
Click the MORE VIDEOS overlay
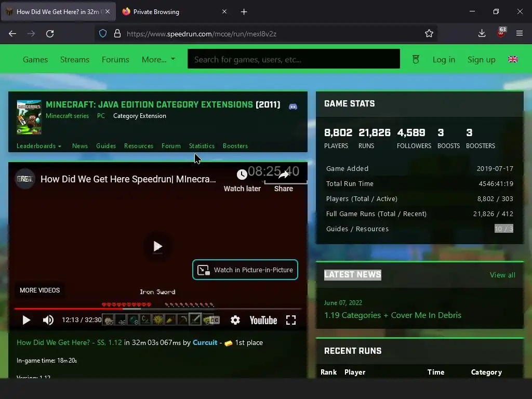click(39, 290)
